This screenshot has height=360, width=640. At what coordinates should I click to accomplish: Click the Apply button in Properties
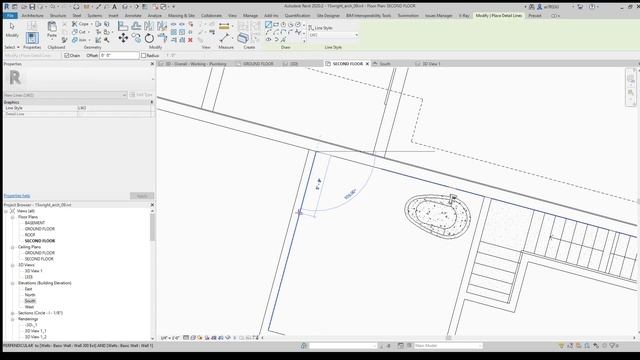tap(142, 196)
